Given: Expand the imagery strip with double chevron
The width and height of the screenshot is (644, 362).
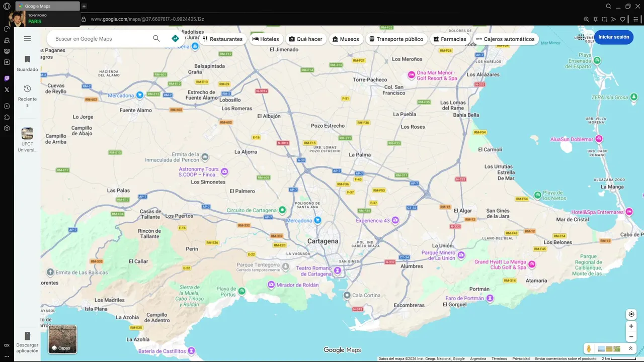Looking at the screenshot, I should pyautogui.click(x=630, y=348).
